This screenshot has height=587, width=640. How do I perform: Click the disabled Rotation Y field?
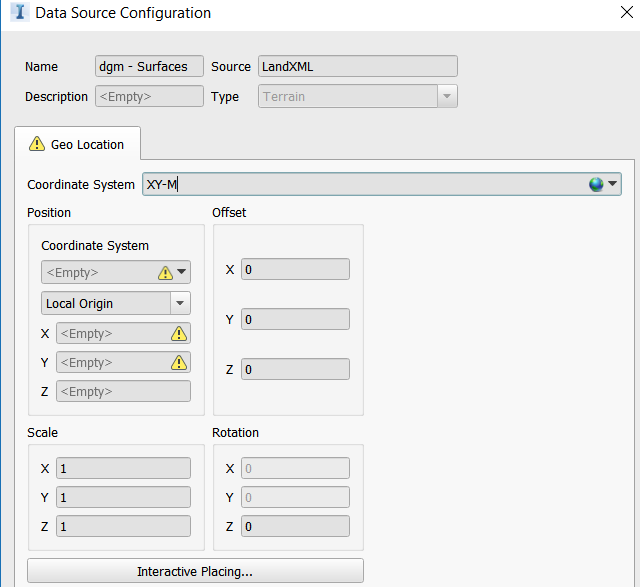(x=295, y=497)
